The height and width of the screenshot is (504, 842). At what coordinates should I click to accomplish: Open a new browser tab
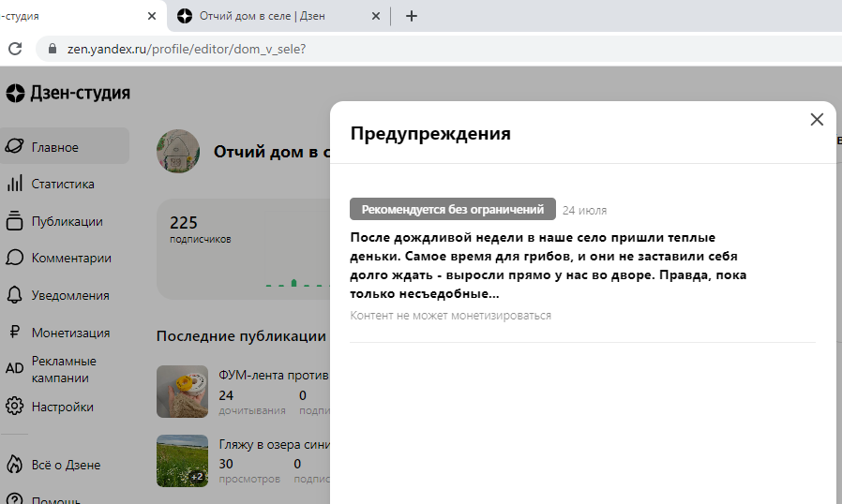click(412, 16)
